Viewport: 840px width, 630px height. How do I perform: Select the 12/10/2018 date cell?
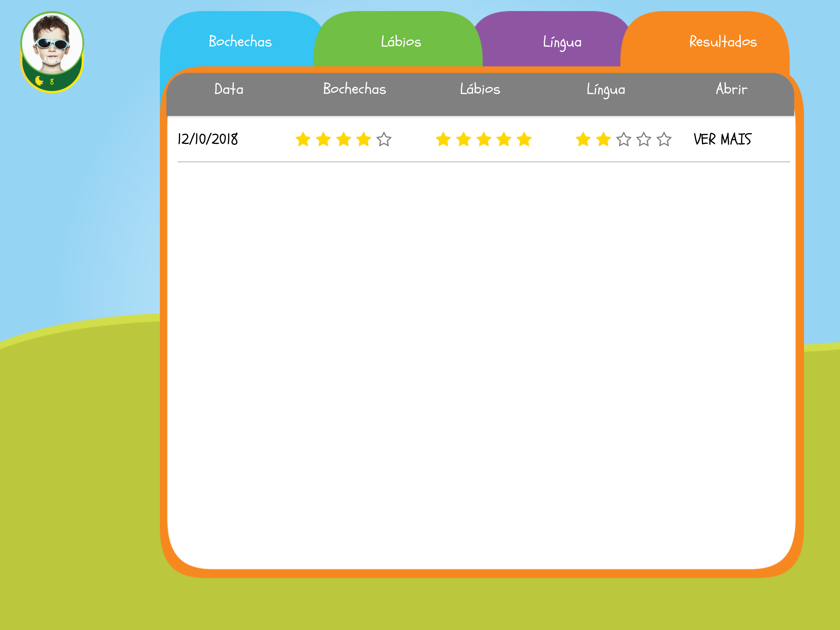(x=208, y=139)
